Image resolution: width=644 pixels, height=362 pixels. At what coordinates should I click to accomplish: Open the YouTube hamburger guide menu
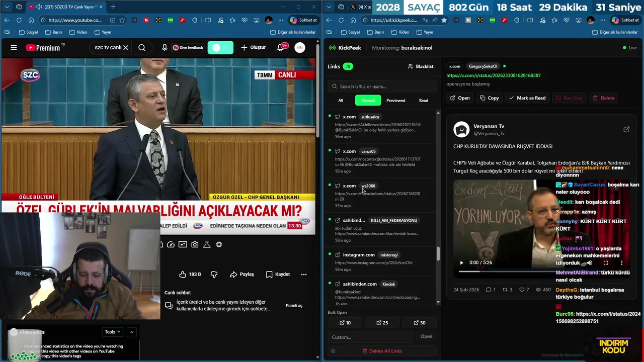[14, 48]
